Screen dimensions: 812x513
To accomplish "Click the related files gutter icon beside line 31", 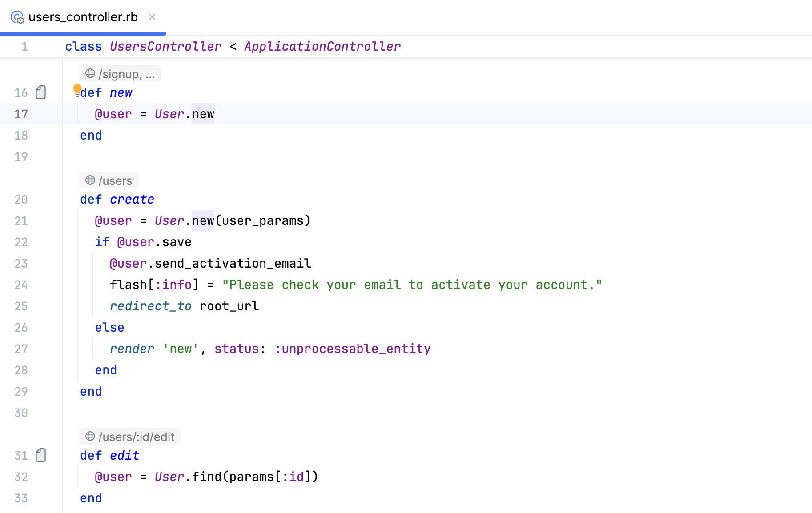I will 40,455.
